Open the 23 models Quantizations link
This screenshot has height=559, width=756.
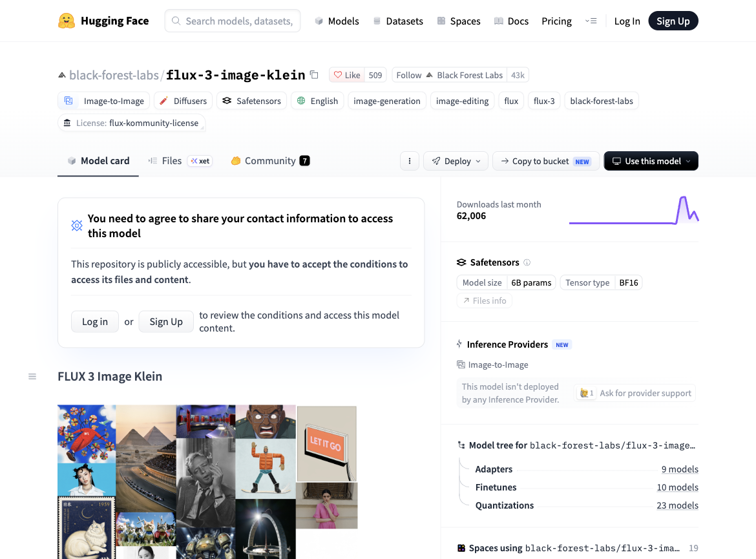pos(677,505)
